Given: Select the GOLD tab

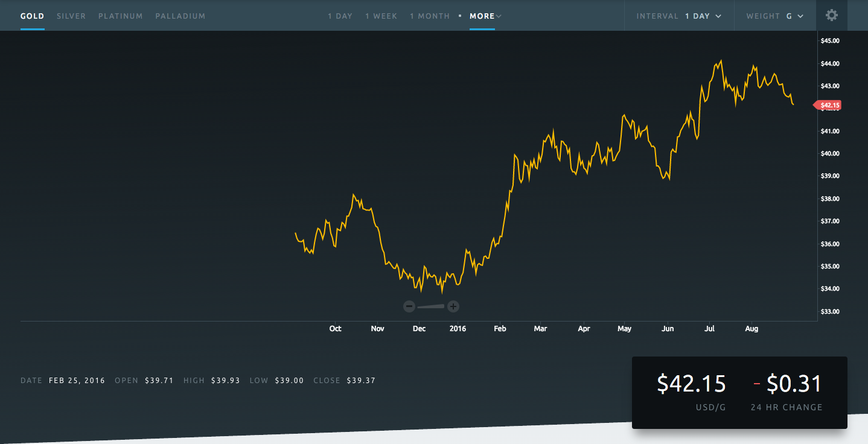Looking at the screenshot, I should click(x=32, y=16).
